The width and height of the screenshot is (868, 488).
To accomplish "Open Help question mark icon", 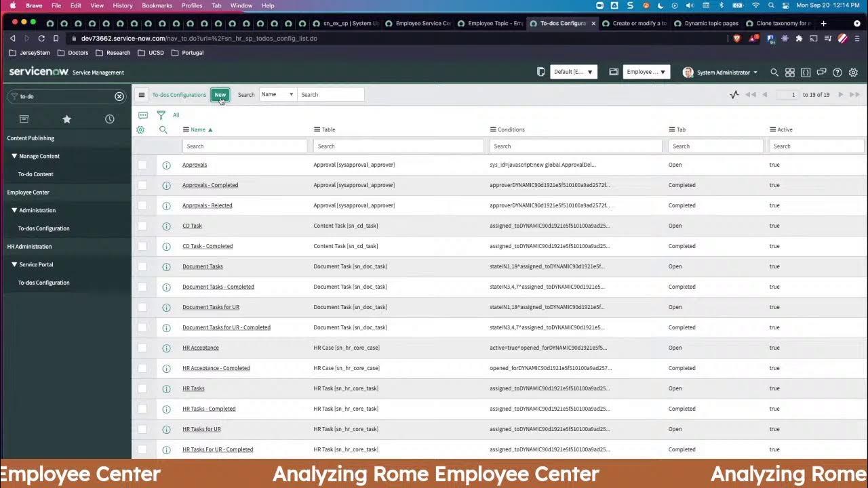I will (837, 72).
